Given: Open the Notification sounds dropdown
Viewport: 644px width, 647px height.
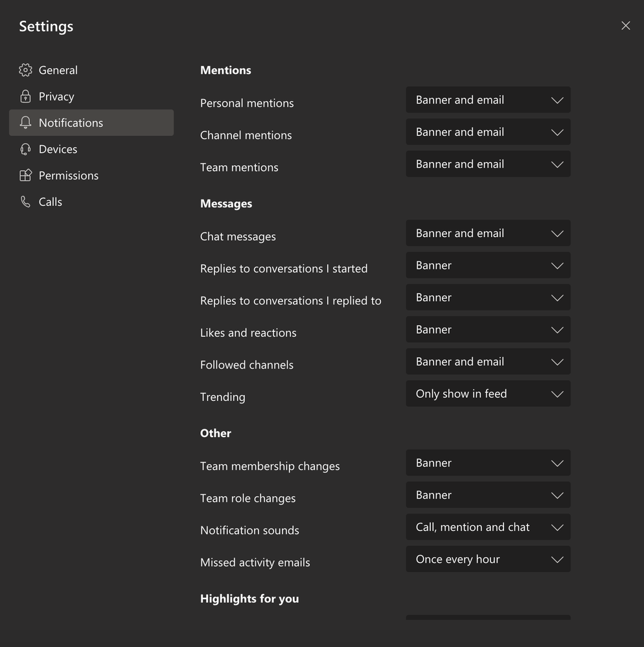Looking at the screenshot, I should coord(488,527).
